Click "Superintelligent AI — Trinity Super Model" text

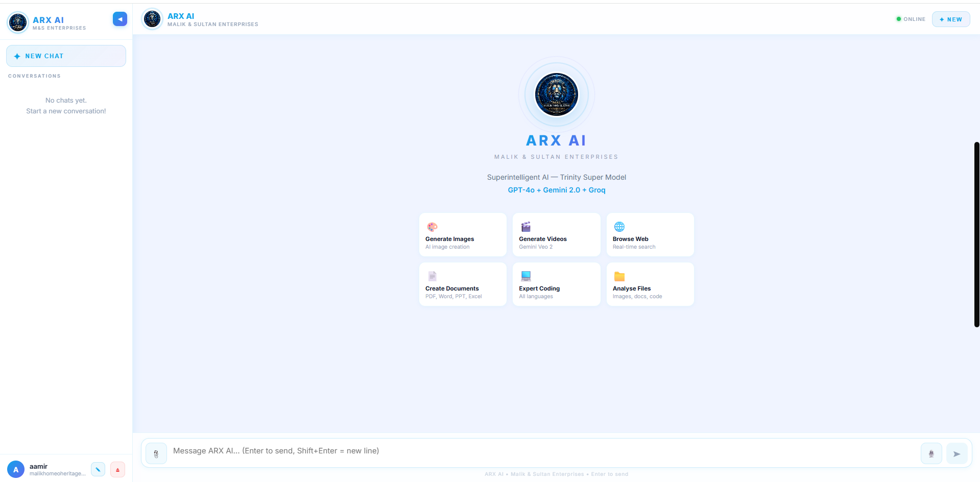[557, 177]
